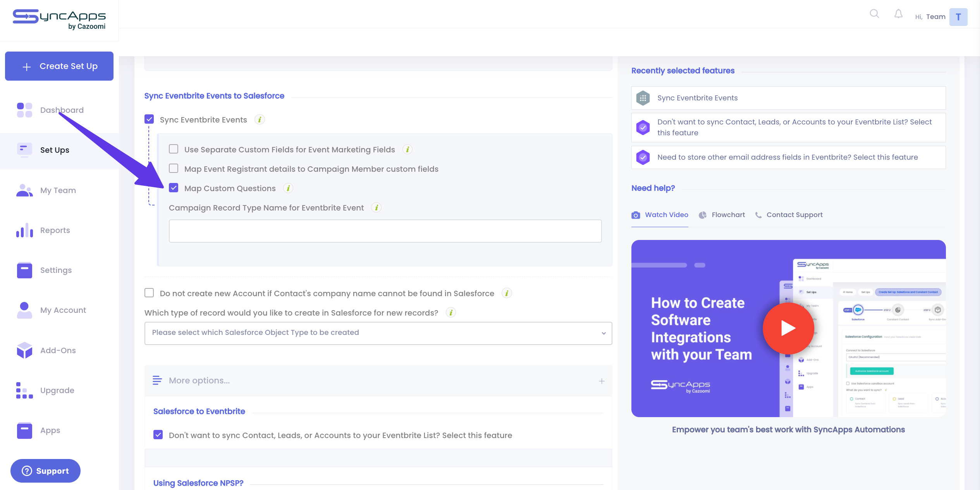The width and height of the screenshot is (980, 490).
Task: Uncheck Don't want to sync Contact checkbox
Action: coord(158,435)
